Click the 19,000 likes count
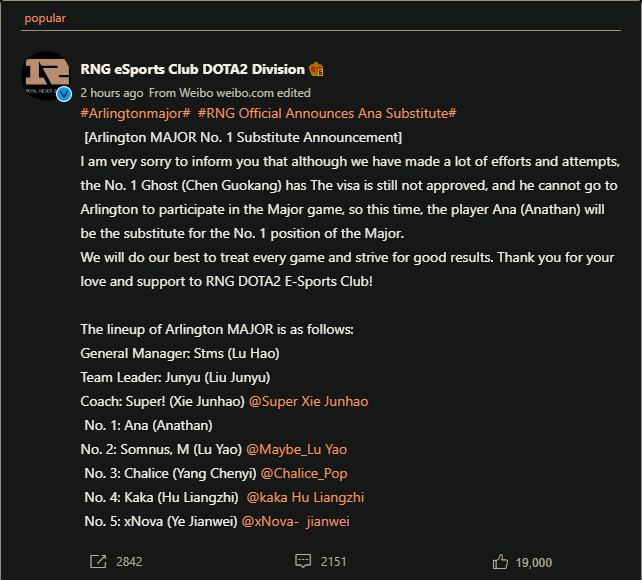642x580 pixels. pos(534,562)
